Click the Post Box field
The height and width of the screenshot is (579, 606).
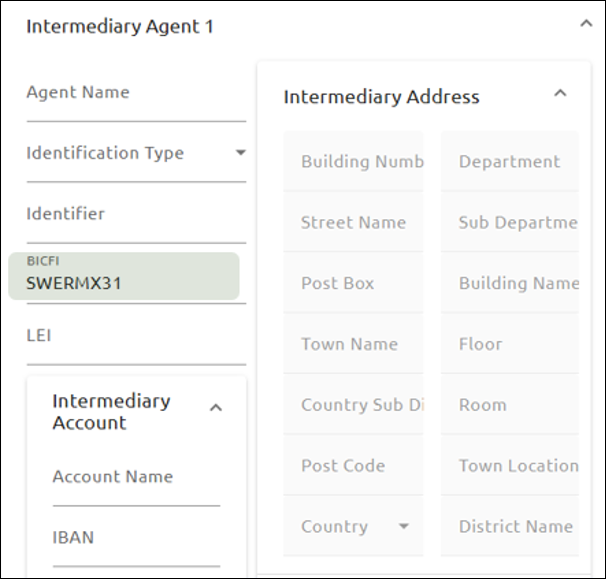[x=353, y=283]
